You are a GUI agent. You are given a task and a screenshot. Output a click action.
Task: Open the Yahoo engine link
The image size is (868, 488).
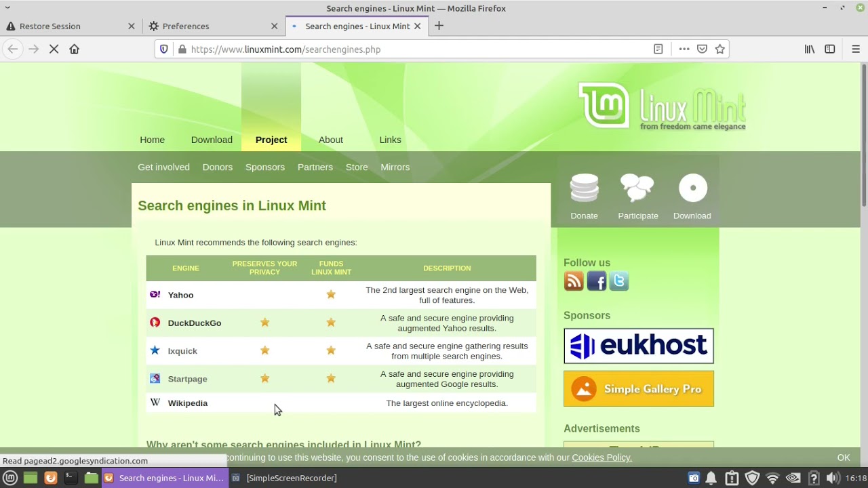tap(180, 295)
